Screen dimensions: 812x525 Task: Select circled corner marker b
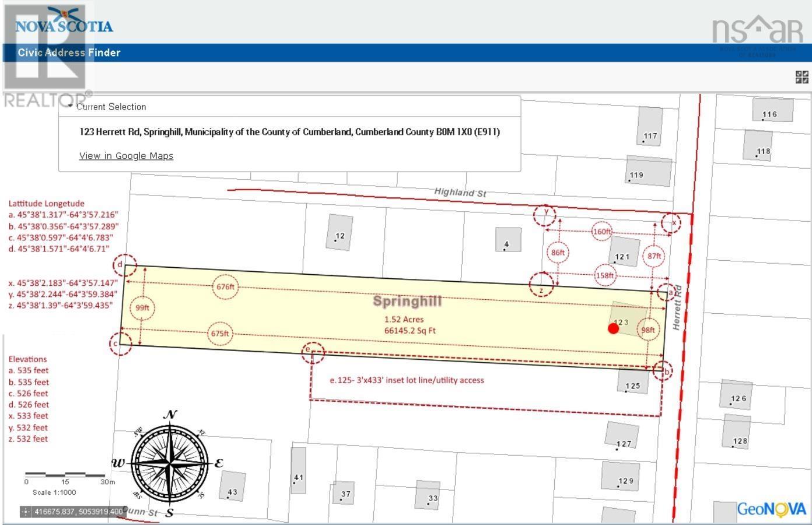[x=663, y=370]
